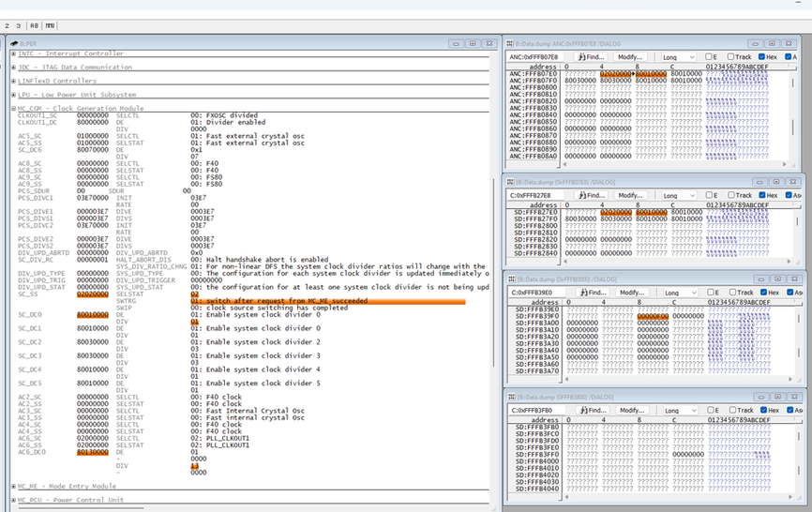Click the toolbar icon labeled 2
This screenshot has width=812, height=512.
coord(7,25)
